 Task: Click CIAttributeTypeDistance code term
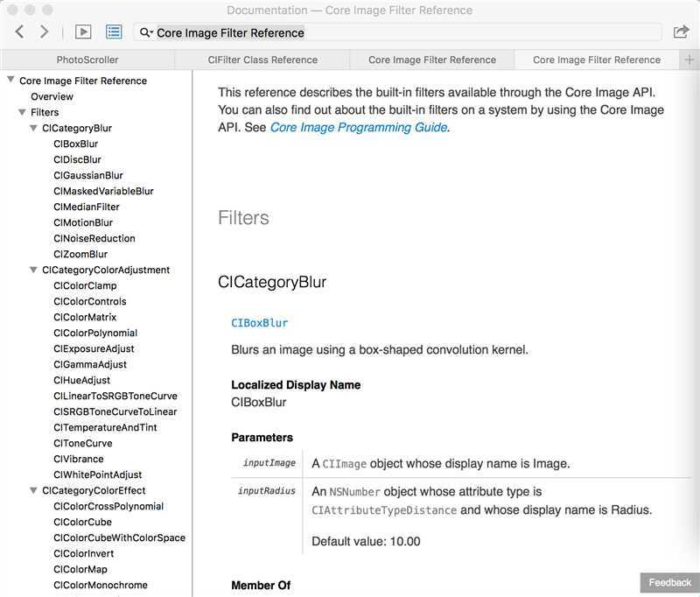384,510
